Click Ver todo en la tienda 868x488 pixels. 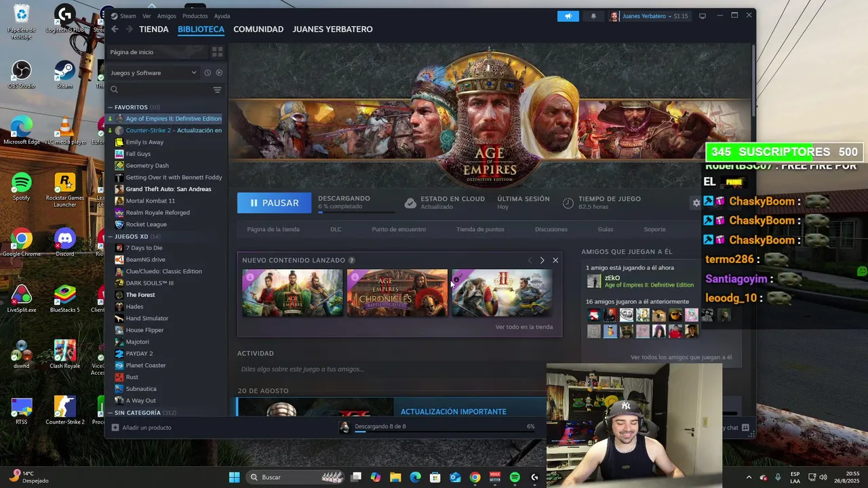[524, 327]
